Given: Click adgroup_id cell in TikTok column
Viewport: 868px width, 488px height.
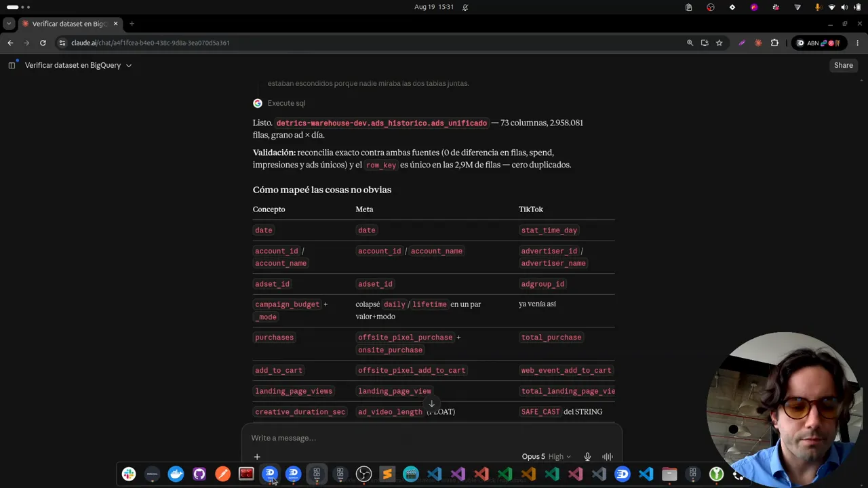Looking at the screenshot, I should [x=542, y=284].
